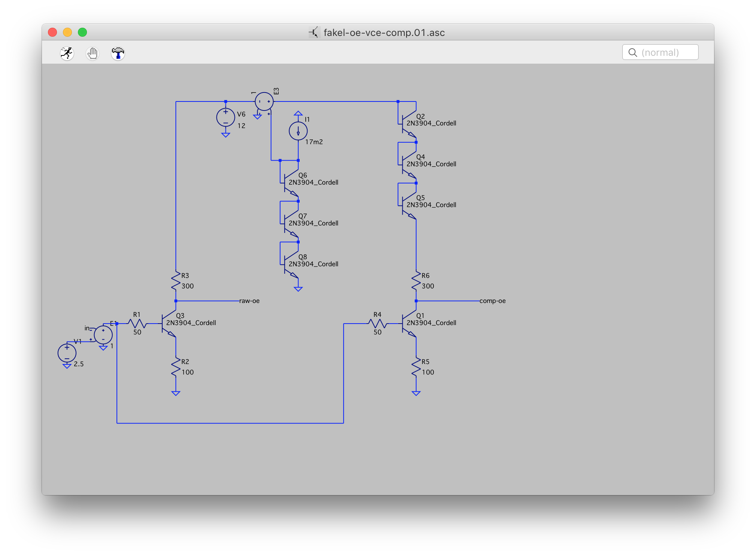Click the magnifying glass search icon
The height and width of the screenshot is (555, 756).
[x=633, y=52]
